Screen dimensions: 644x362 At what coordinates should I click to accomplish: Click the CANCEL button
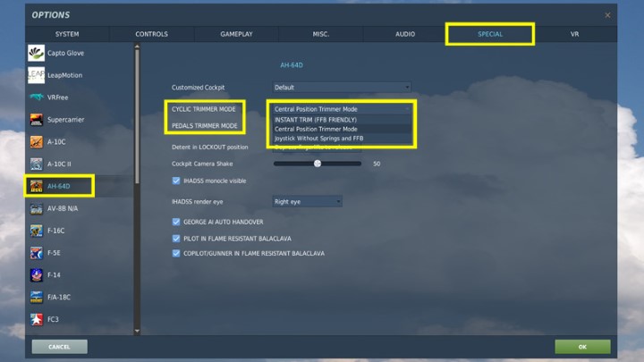pos(60,347)
